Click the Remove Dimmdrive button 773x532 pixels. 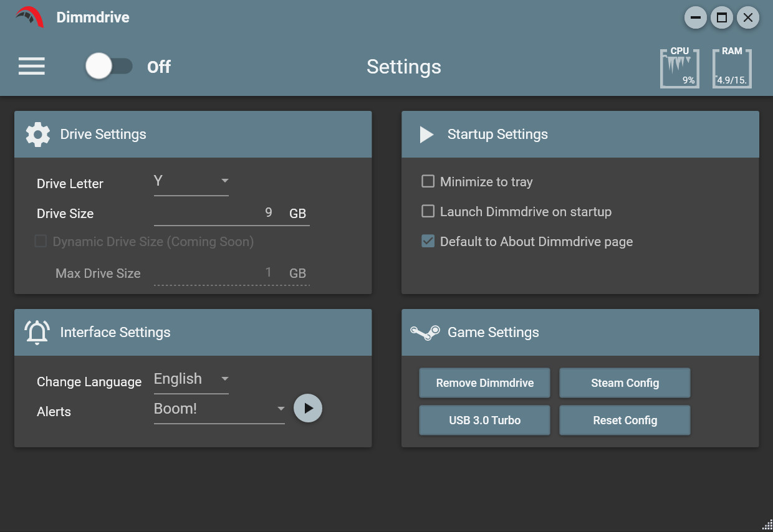click(x=484, y=382)
